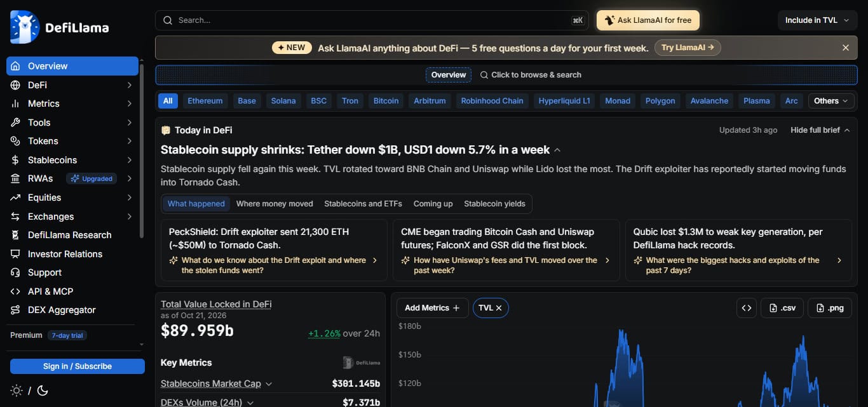
Task: Click the swap arrows icon beside Exchanges
Action: click(x=15, y=217)
